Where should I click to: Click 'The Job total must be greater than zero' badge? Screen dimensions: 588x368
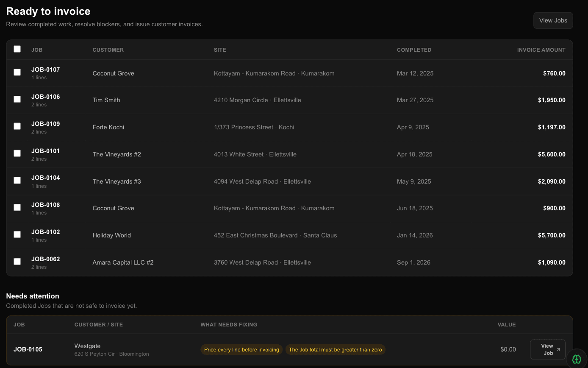(x=336, y=350)
